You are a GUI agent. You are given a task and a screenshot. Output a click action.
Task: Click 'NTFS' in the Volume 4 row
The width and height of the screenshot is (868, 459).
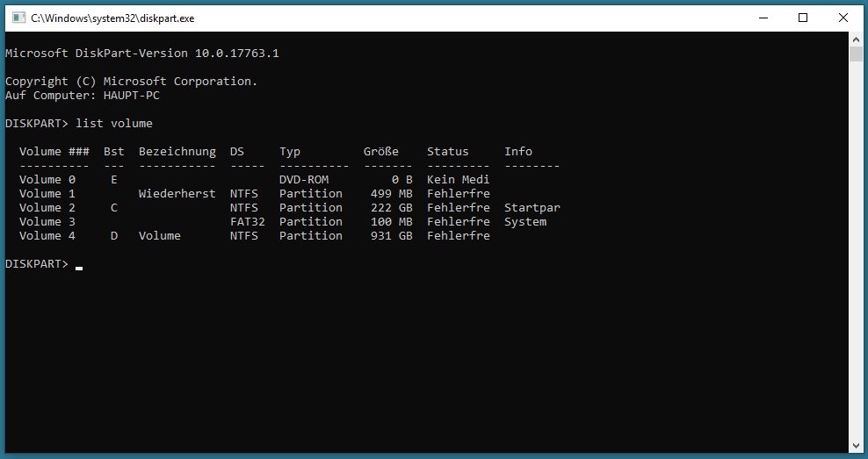click(244, 235)
